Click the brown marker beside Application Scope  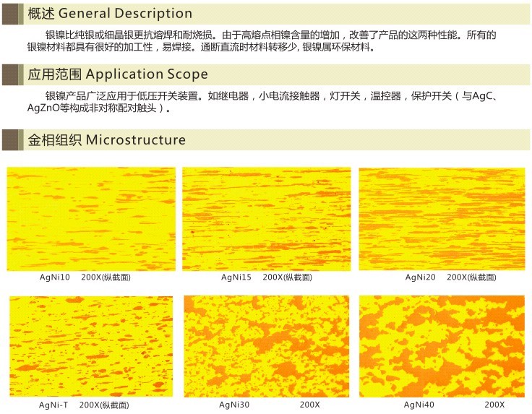pos(10,74)
